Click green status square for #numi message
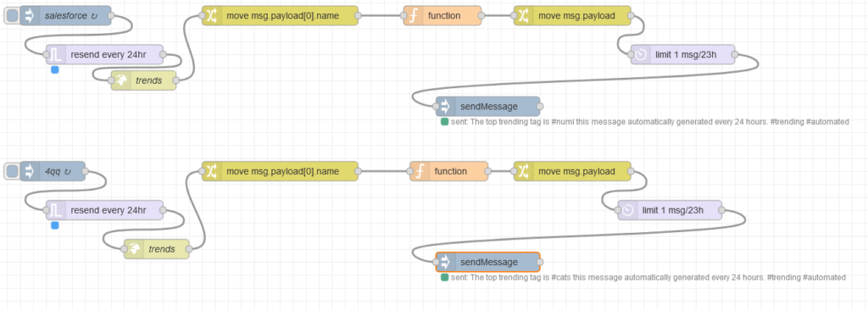This screenshot has width=868, height=310. pos(444,122)
